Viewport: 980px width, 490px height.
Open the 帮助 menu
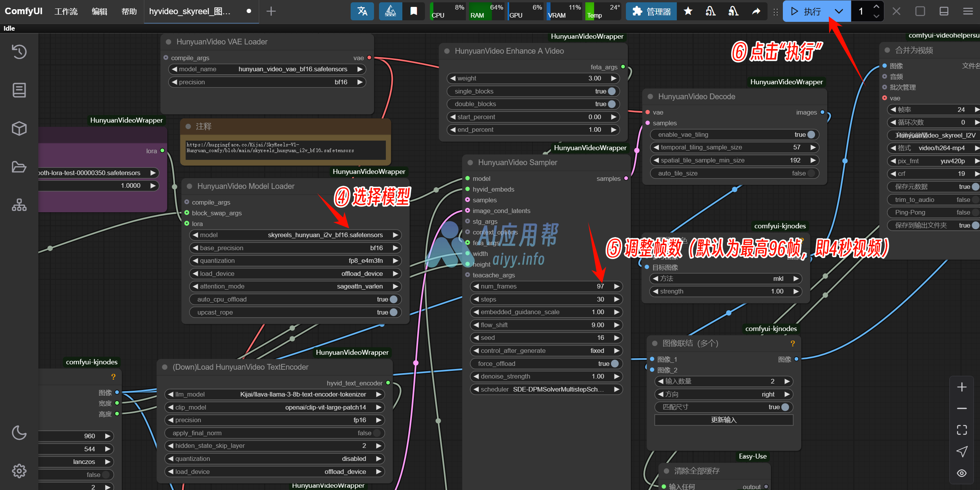(129, 11)
